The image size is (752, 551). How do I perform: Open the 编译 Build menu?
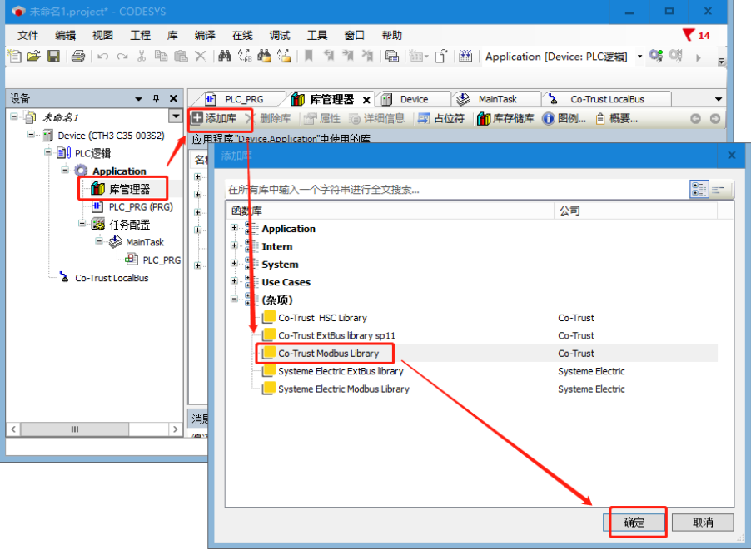coord(205,35)
